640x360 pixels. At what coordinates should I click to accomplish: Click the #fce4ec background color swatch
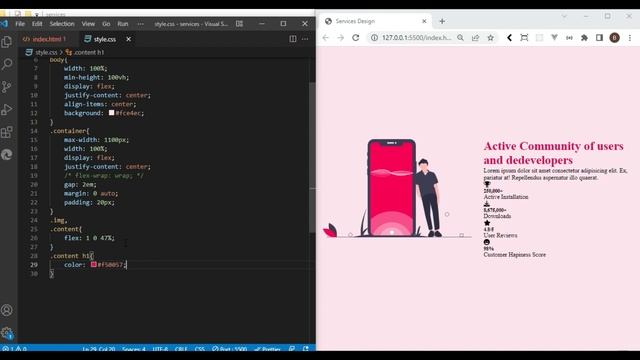point(111,113)
